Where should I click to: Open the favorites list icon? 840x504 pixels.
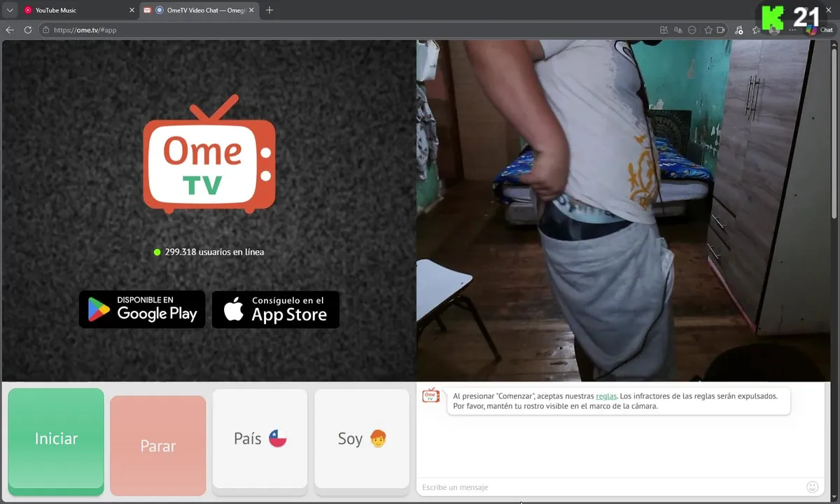(x=756, y=30)
